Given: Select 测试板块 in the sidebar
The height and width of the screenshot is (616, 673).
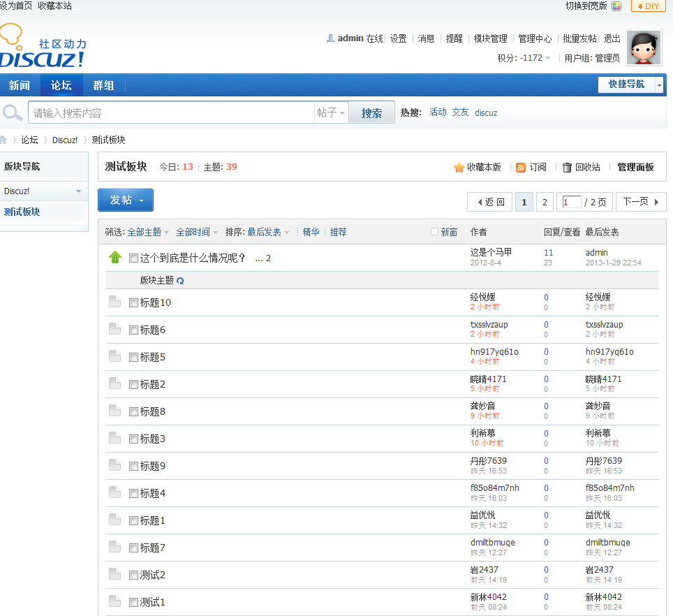Looking at the screenshot, I should pyautogui.click(x=22, y=212).
